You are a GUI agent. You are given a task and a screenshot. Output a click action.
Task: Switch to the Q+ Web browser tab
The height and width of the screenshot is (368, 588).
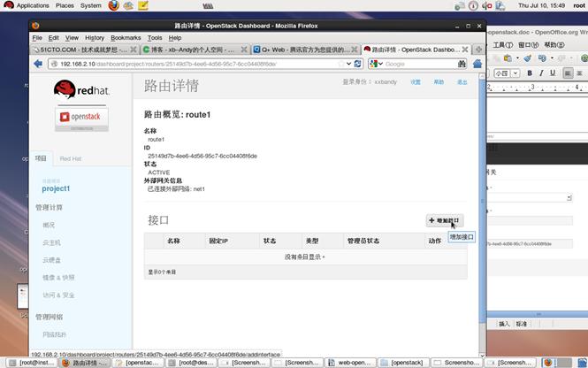(304, 50)
